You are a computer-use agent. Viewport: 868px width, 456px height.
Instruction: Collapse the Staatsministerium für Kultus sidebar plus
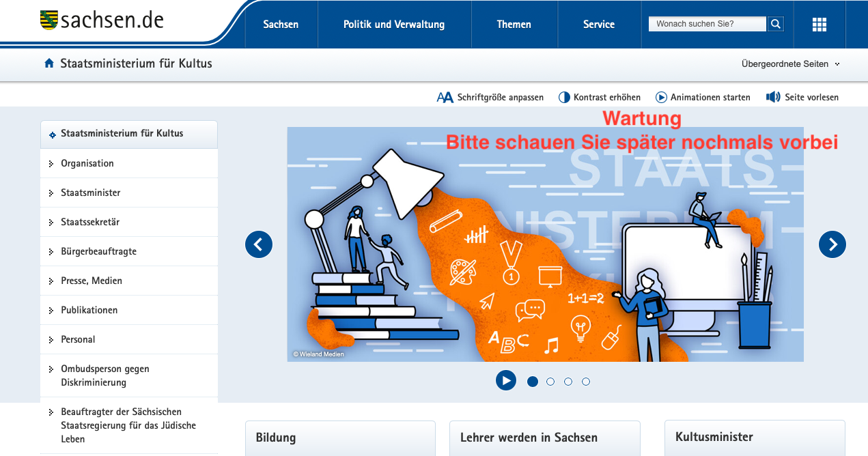pyautogui.click(x=52, y=134)
